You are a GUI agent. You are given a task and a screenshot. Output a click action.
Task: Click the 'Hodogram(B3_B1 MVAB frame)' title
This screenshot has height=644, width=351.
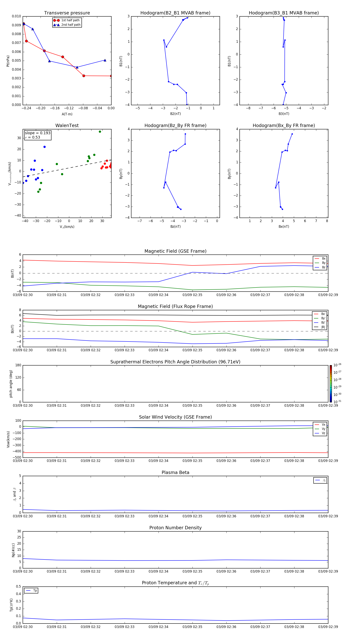tap(284, 13)
